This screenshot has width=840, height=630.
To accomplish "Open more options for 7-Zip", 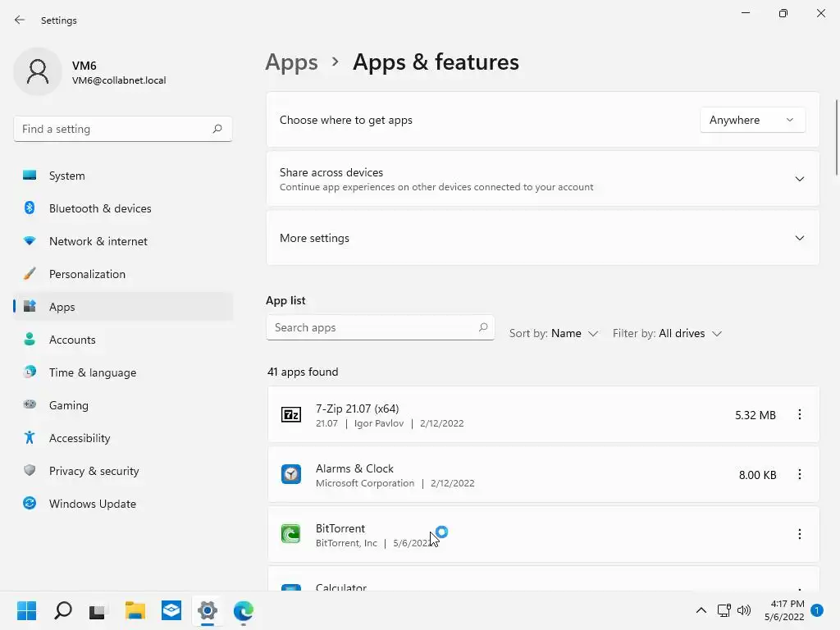I will pyautogui.click(x=800, y=415).
